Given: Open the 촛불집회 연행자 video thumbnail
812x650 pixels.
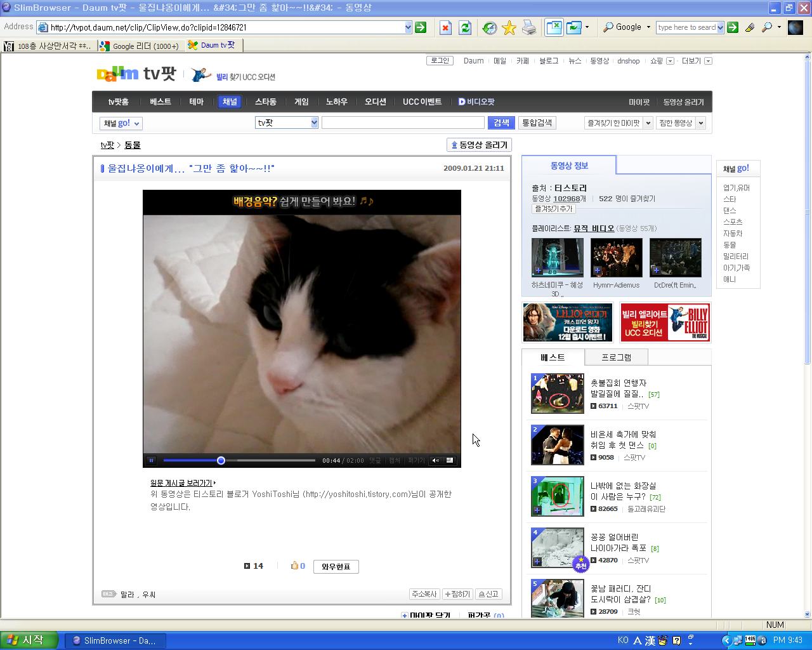Looking at the screenshot, I should point(558,394).
